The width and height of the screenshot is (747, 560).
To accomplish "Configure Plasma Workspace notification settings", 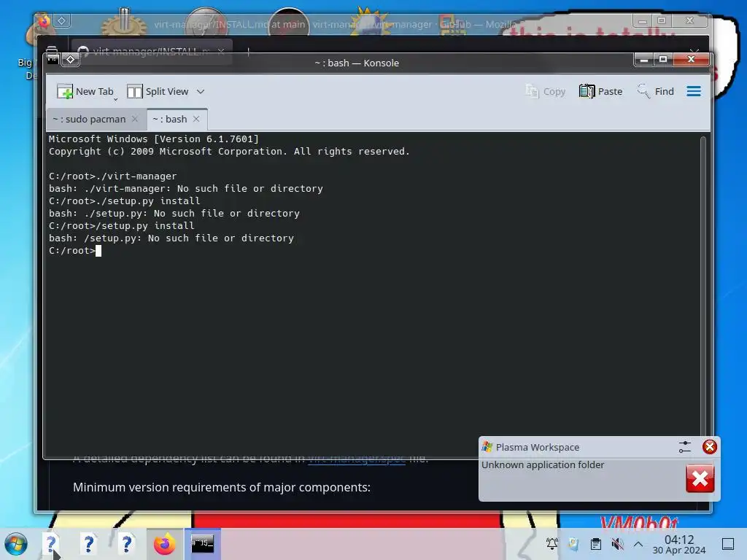I will pos(684,447).
